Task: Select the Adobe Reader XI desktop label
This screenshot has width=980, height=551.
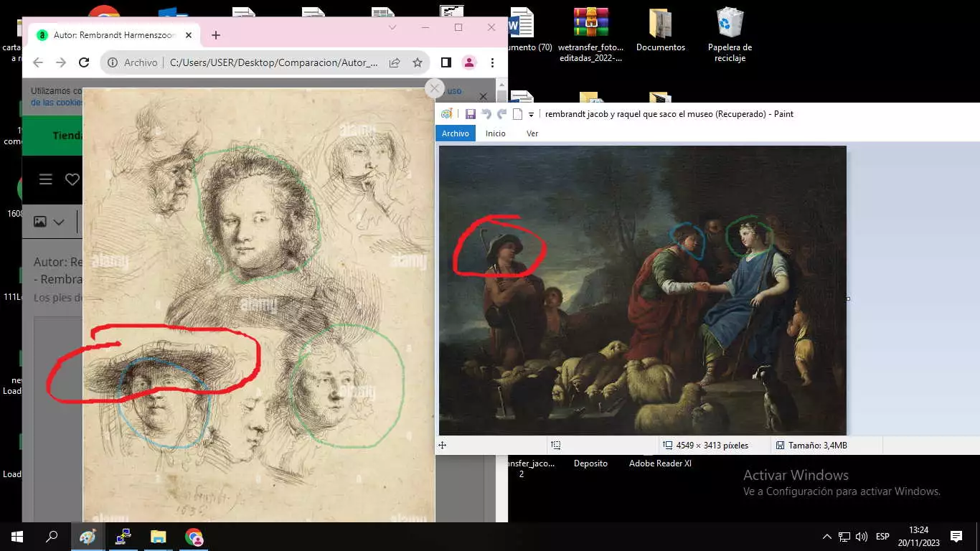Action: click(x=660, y=463)
